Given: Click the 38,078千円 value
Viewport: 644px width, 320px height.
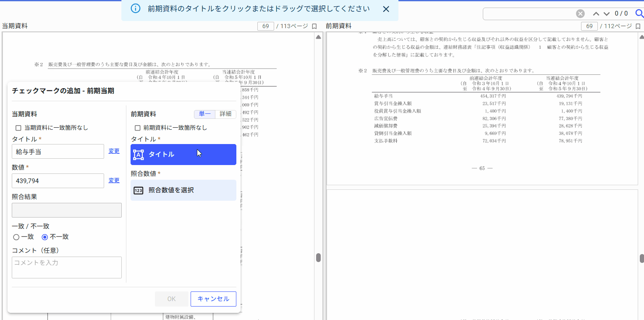Looking at the screenshot, I should click(571, 133).
